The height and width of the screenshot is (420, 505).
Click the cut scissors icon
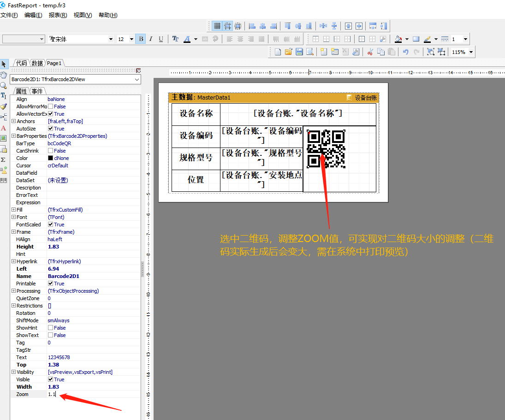pyautogui.click(x=370, y=52)
